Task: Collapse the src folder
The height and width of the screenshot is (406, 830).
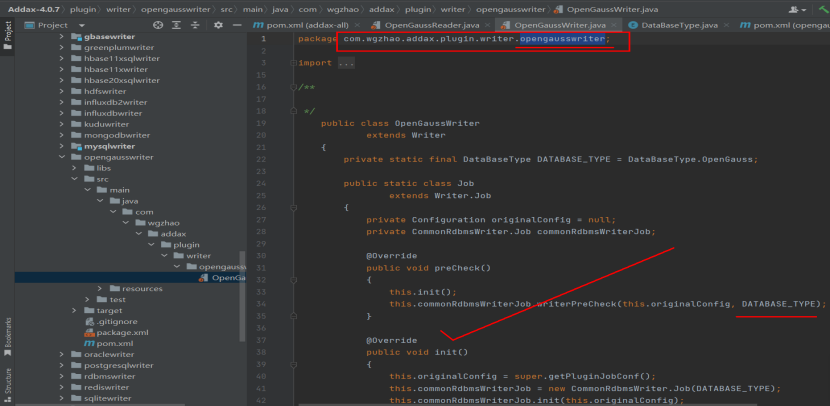Action: click(x=75, y=179)
